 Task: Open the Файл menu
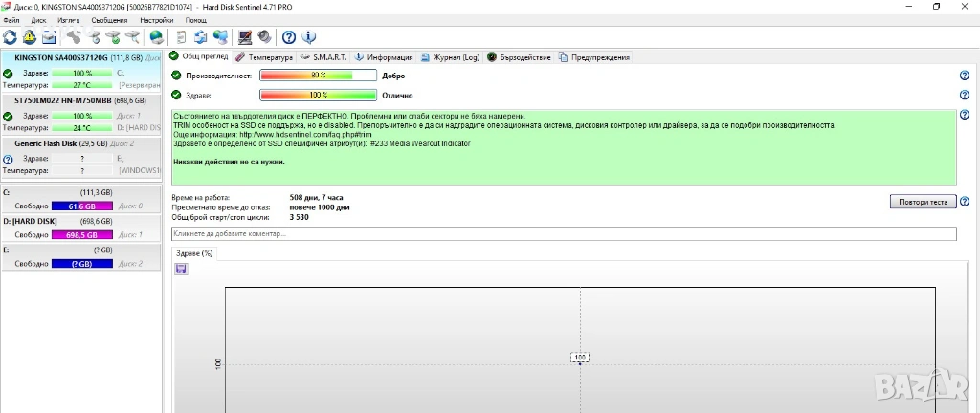(11, 20)
